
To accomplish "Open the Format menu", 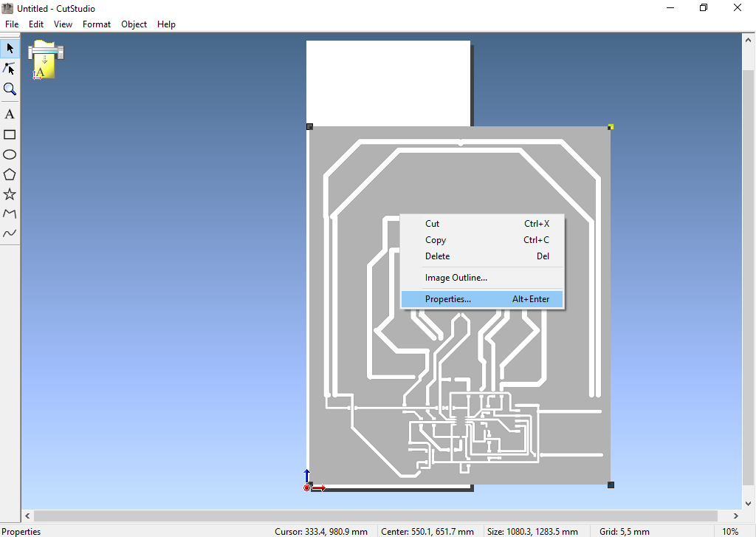I will point(97,24).
